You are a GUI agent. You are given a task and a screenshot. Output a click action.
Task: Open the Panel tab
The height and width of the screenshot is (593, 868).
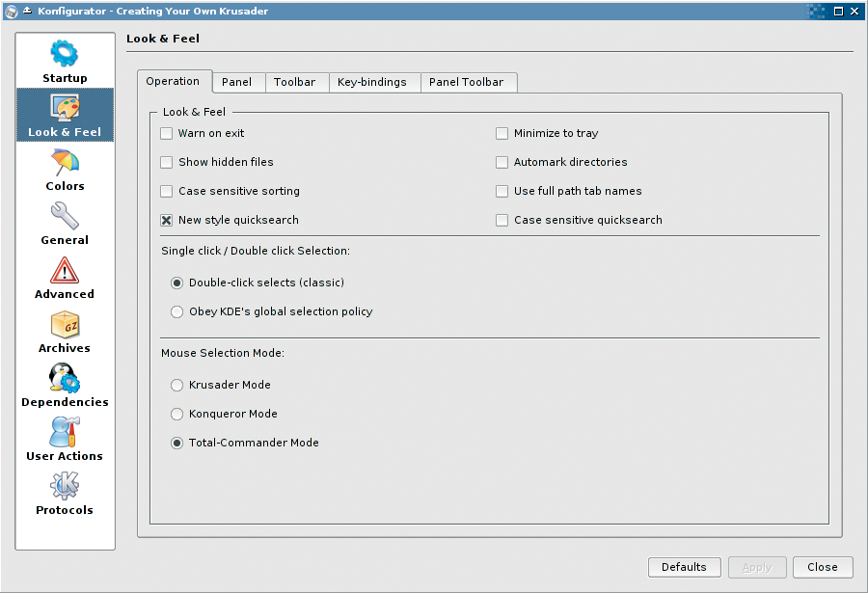237,82
